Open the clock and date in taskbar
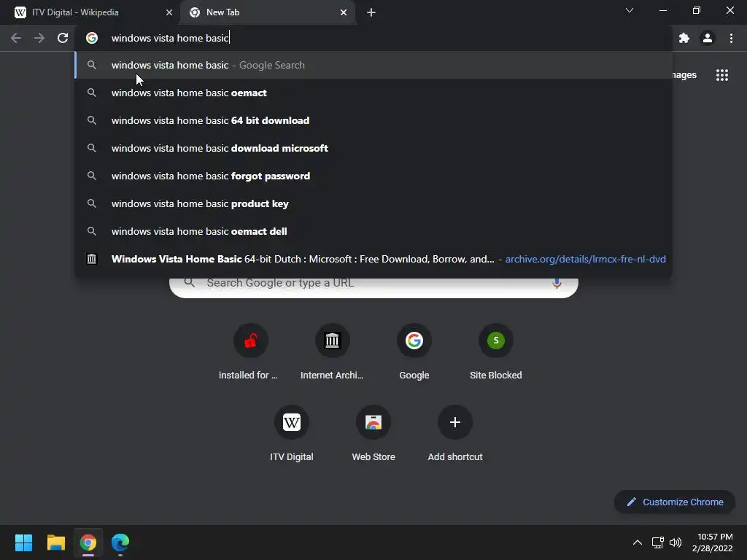 coord(712,542)
